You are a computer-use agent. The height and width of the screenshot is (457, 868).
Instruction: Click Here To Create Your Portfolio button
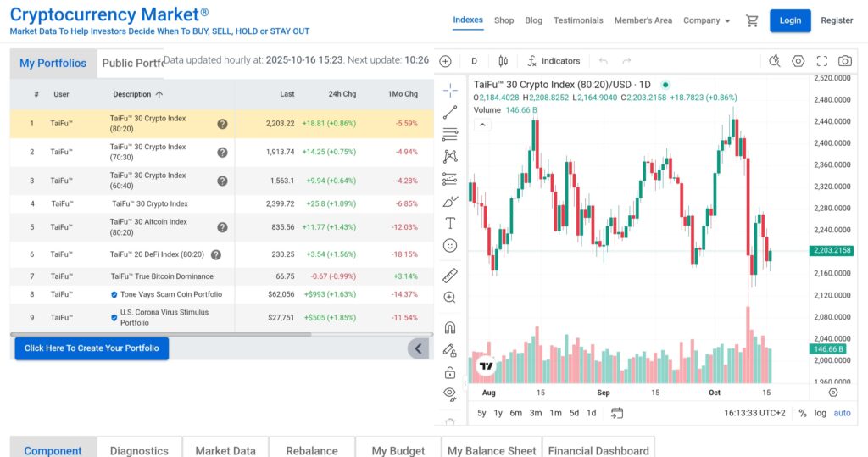tap(92, 348)
